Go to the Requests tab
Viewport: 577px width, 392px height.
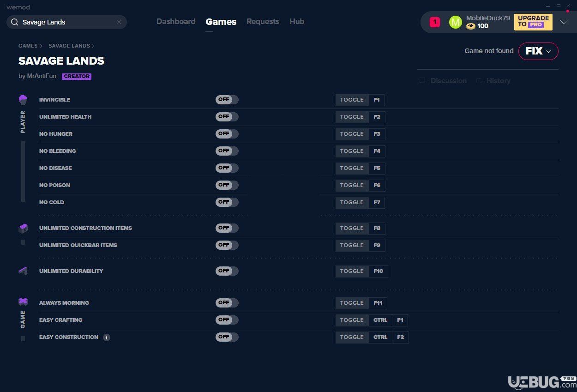click(x=263, y=22)
